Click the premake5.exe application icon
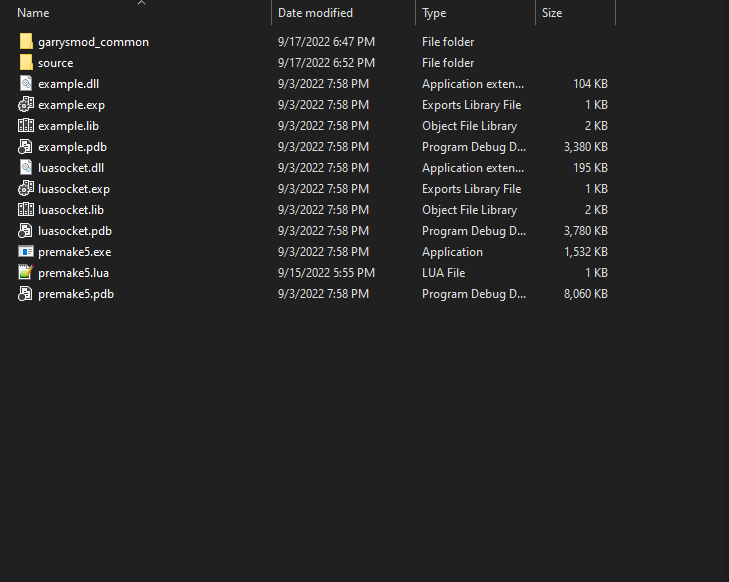729x582 pixels. (26, 251)
